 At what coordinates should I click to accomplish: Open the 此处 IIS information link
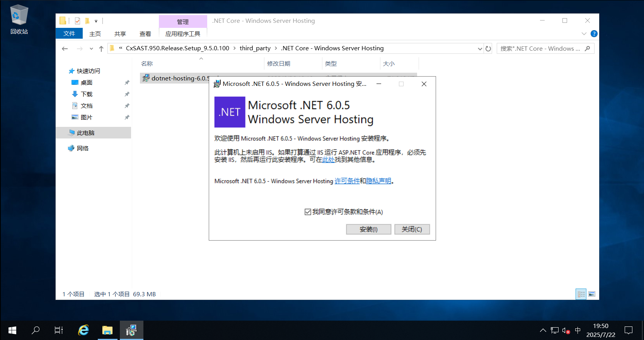point(328,159)
